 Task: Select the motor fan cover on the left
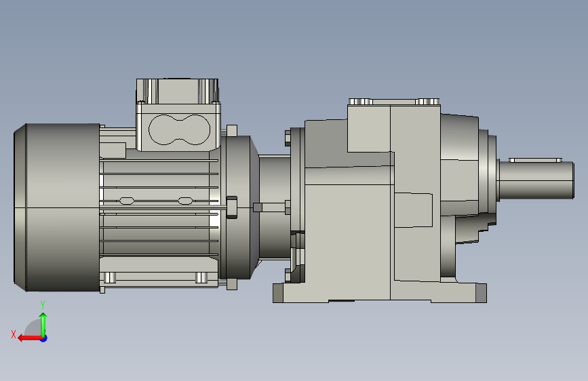(56, 207)
